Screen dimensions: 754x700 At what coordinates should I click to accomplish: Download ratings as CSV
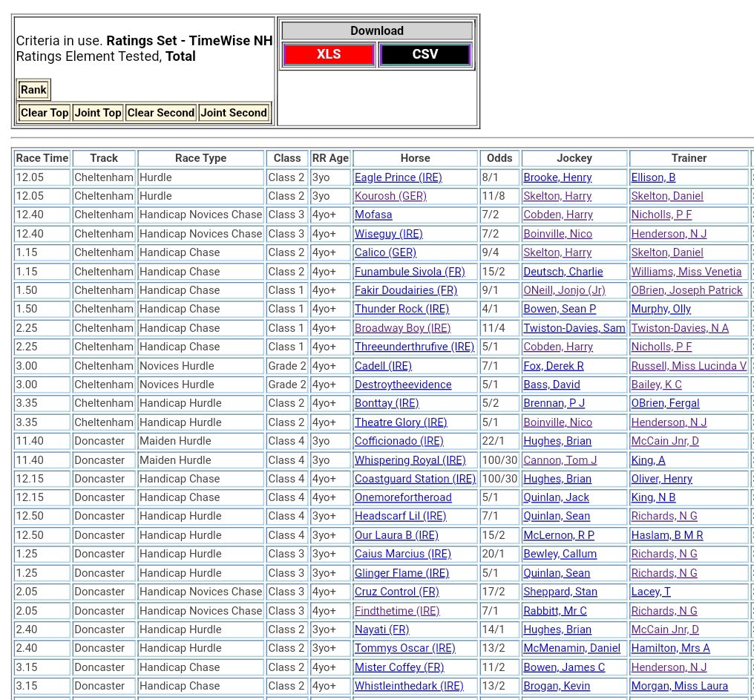424,54
